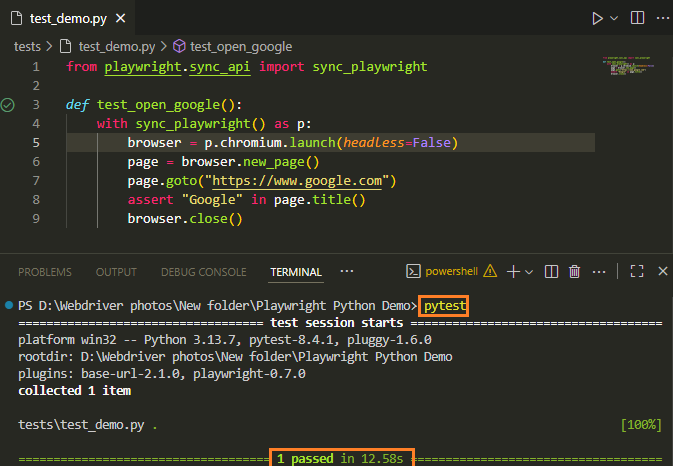Click terminal warning triangle icon
This screenshot has height=466, width=673.
click(x=490, y=271)
